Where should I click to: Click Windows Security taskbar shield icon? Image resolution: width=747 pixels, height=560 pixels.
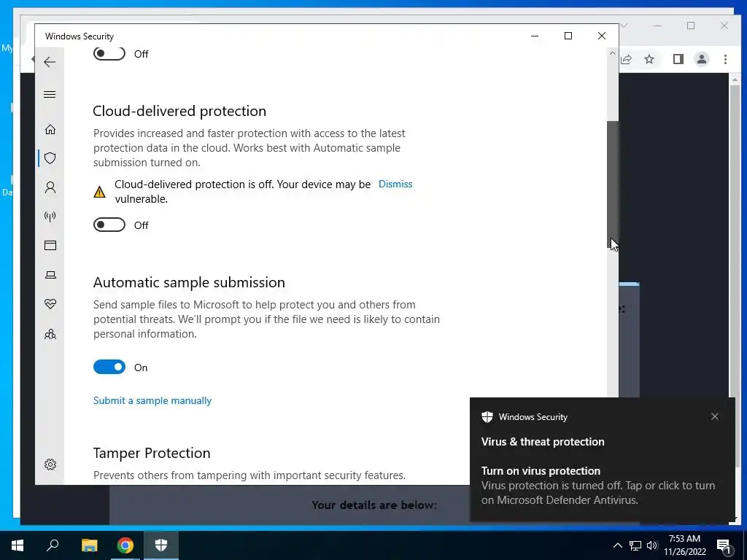tap(161, 545)
